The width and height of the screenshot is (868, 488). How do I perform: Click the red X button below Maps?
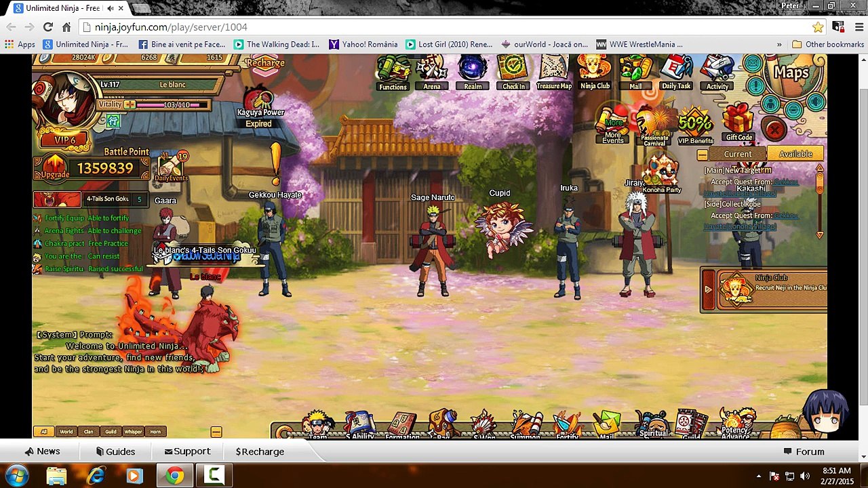tap(773, 129)
